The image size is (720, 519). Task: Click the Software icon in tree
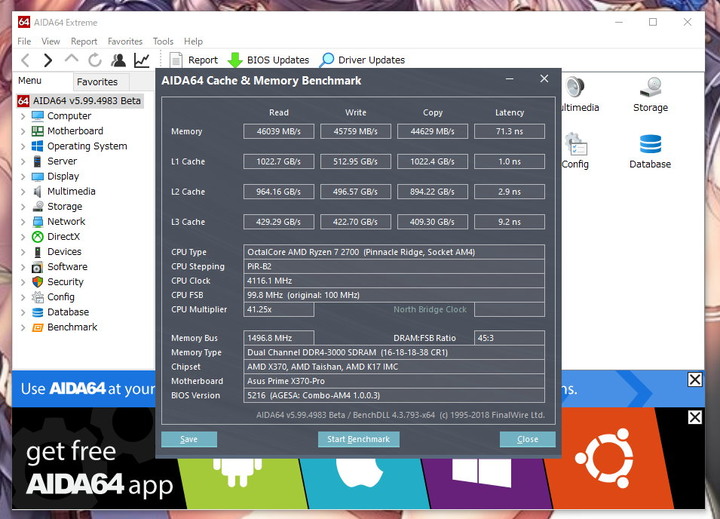tap(38, 267)
